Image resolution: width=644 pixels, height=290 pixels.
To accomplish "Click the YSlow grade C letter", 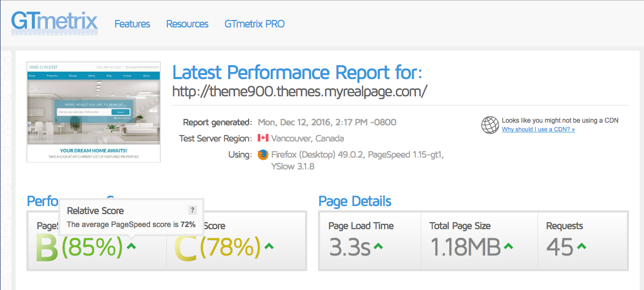I will [x=186, y=247].
